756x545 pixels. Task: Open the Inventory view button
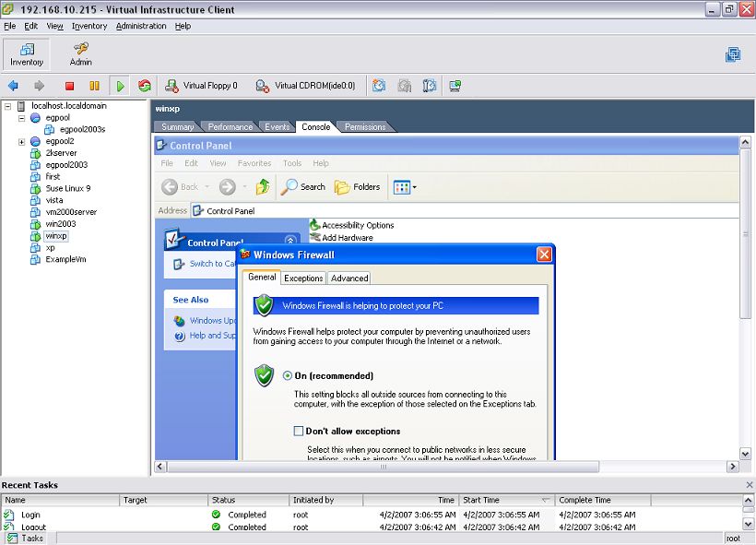(x=27, y=54)
